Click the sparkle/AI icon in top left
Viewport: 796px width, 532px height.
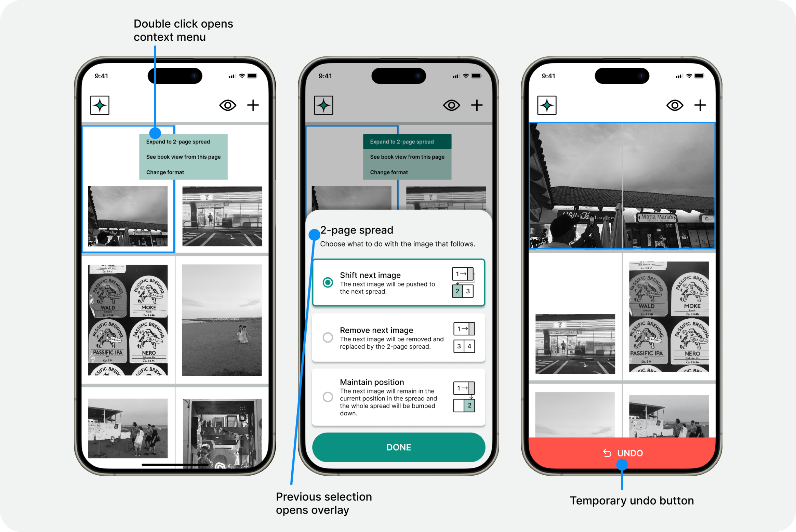click(x=100, y=105)
